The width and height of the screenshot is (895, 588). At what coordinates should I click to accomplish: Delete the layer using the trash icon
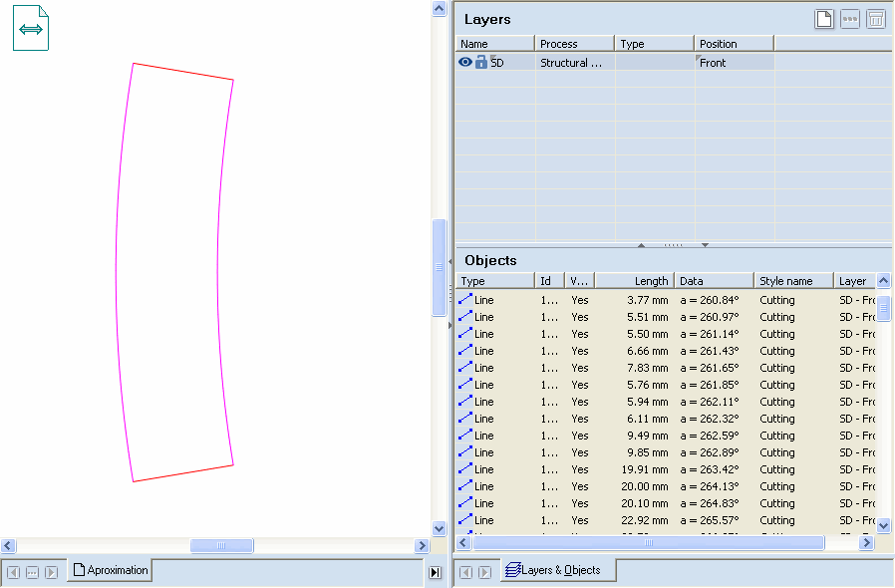(x=876, y=19)
